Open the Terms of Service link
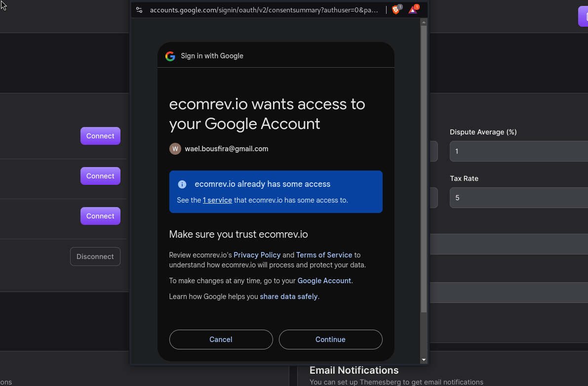Viewport: 588px width, 386px height. click(324, 255)
